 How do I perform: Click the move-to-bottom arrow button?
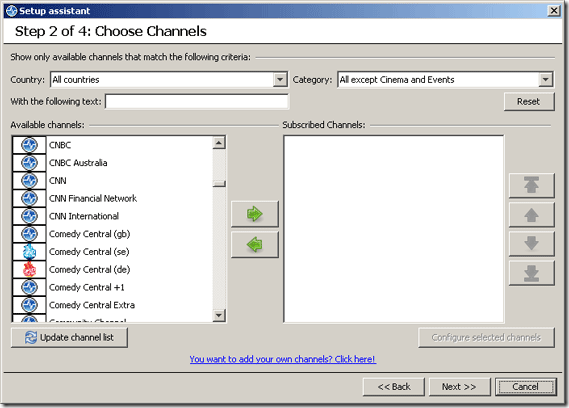coord(532,273)
